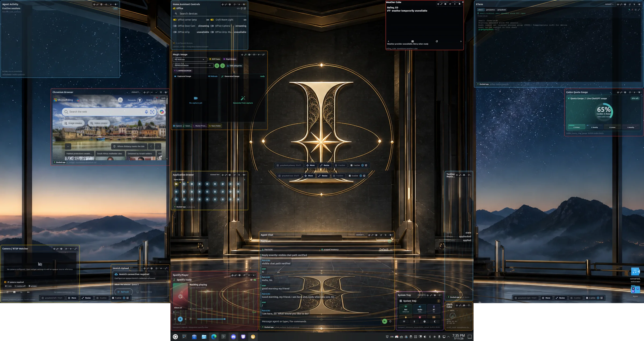This screenshot has width=644, height=341.
Task: Toggle the private option in Camera Watcher
Action: (33, 286)
